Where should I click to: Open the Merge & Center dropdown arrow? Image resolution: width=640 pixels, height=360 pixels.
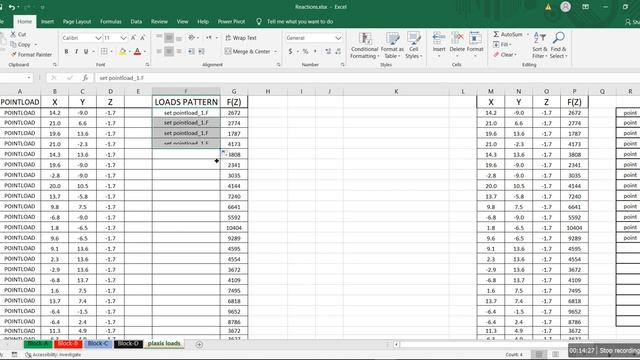[276, 51]
